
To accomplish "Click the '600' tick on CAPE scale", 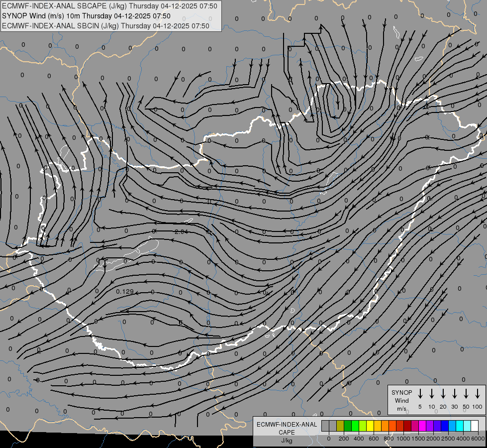I will 374,439.
